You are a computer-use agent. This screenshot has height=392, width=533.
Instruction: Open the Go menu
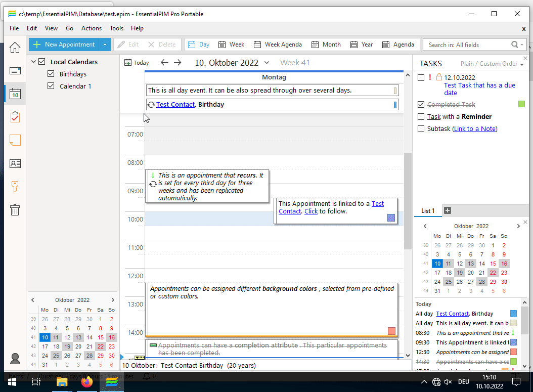point(69,28)
